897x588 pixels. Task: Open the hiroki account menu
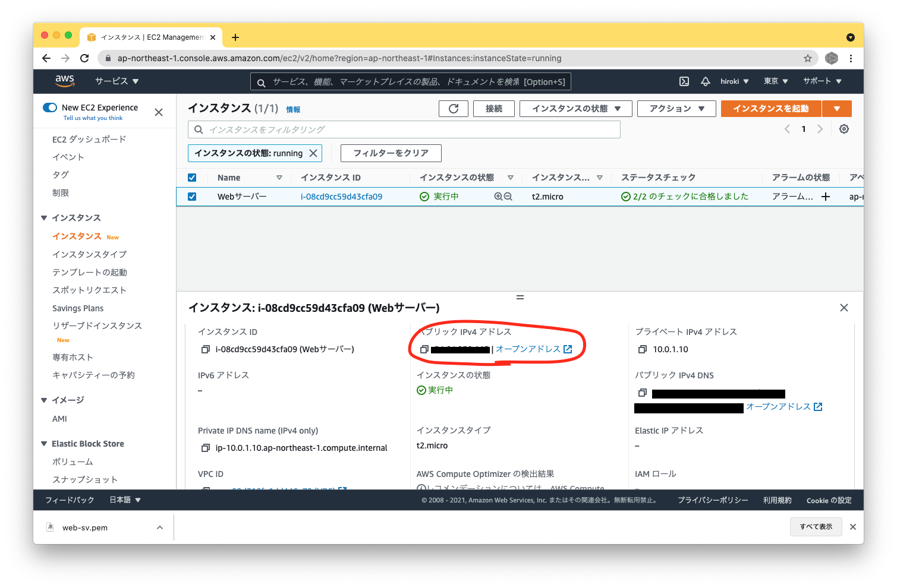click(734, 81)
